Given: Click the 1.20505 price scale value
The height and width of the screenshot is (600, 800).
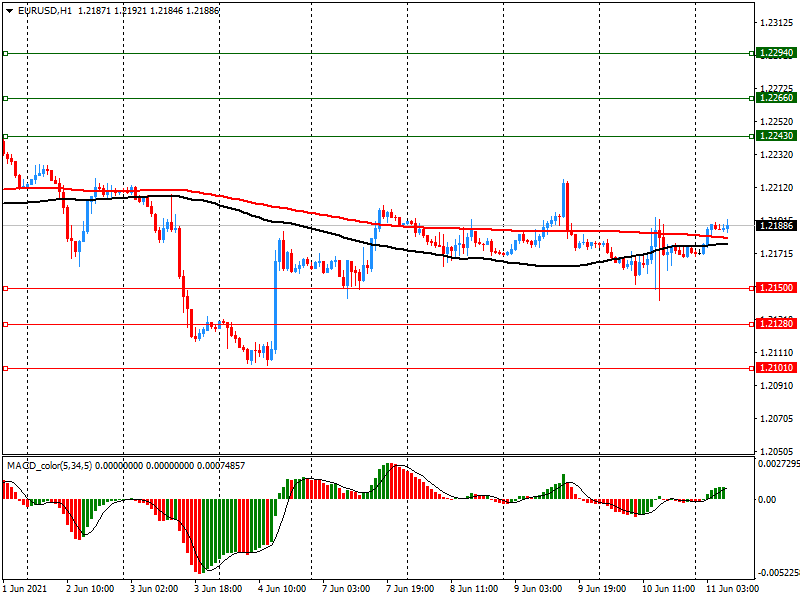Looking at the screenshot, I should coord(777,452).
